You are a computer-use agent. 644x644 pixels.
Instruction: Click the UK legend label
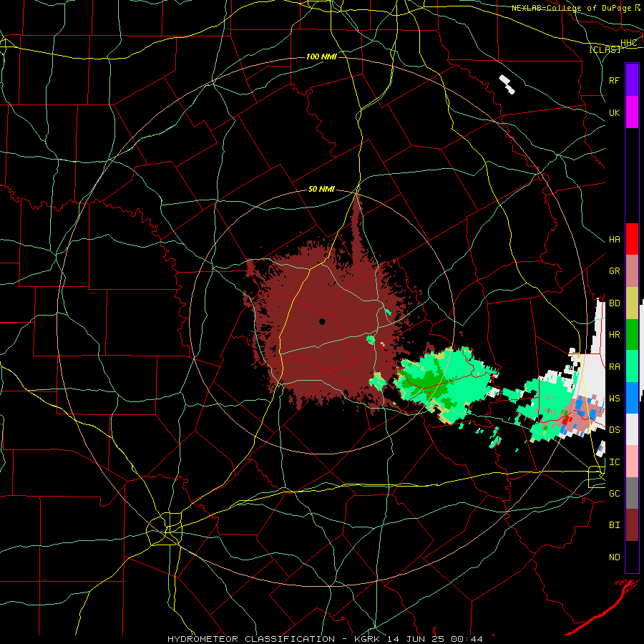point(615,112)
